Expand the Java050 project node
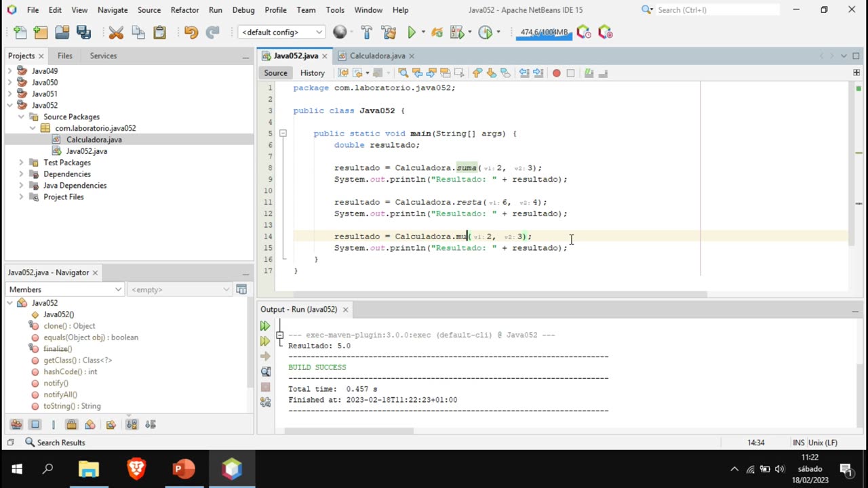The image size is (868, 488). pos(10,82)
